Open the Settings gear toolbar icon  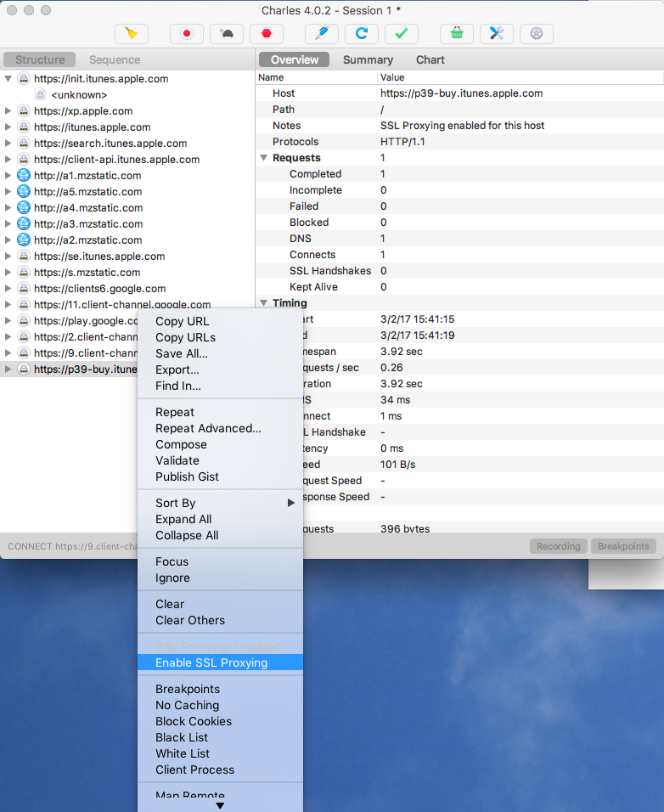(x=537, y=34)
